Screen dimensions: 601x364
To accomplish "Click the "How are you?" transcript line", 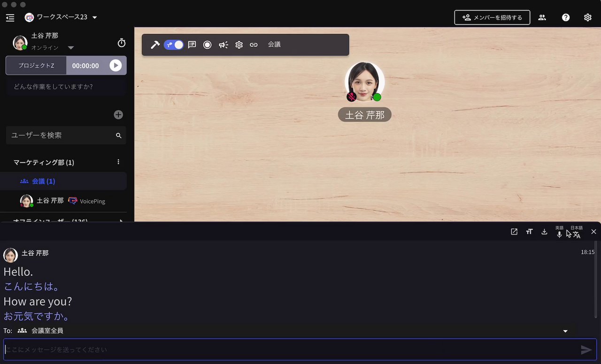I will pyautogui.click(x=38, y=302).
